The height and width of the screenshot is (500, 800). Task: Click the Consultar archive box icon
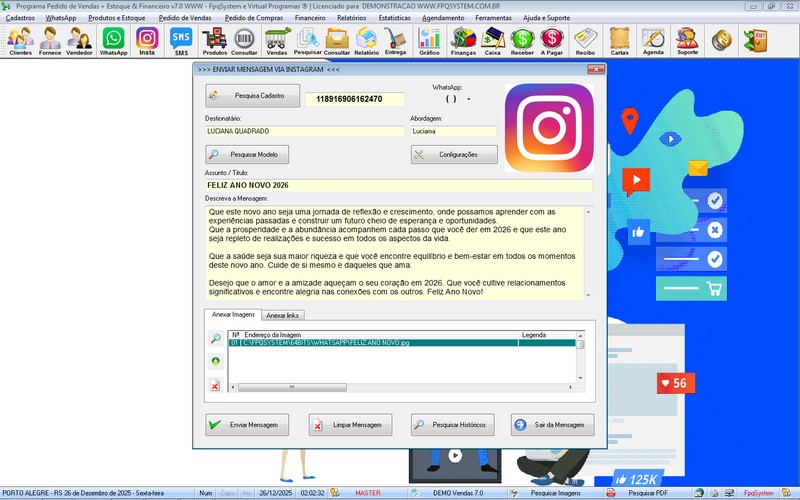pos(337,41)
